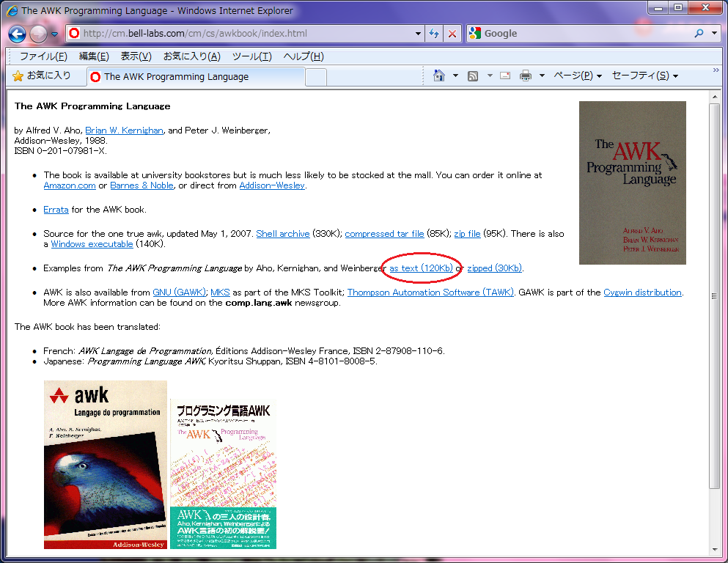Open the セーフティ(S) dropdown menu
Viewport: 728px width, 563px height.
[645, 76]
